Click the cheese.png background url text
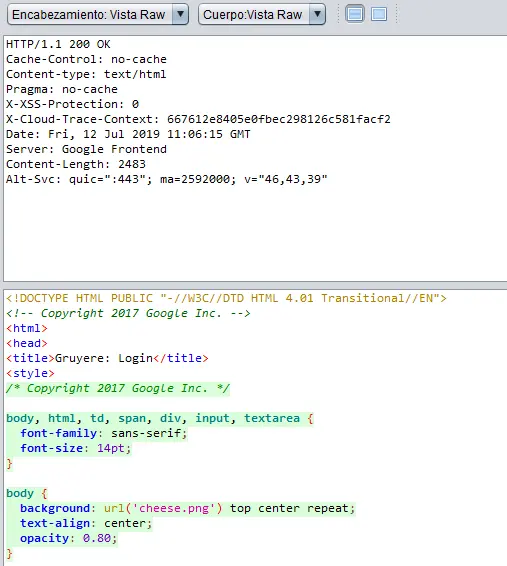The height and width of the screenshot is (566, 507). point(163,508)
